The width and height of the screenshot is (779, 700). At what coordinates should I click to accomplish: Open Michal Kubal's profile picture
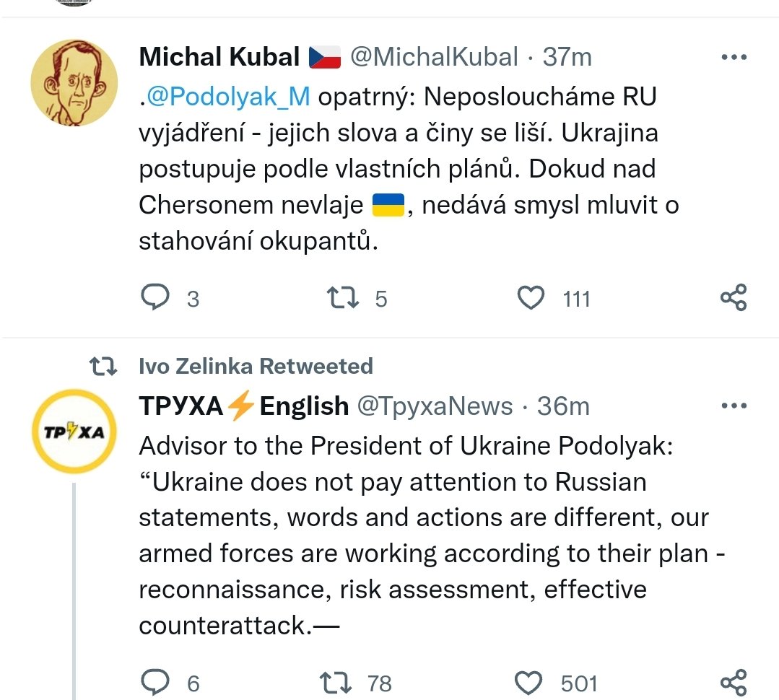click(x=74, y=82)
